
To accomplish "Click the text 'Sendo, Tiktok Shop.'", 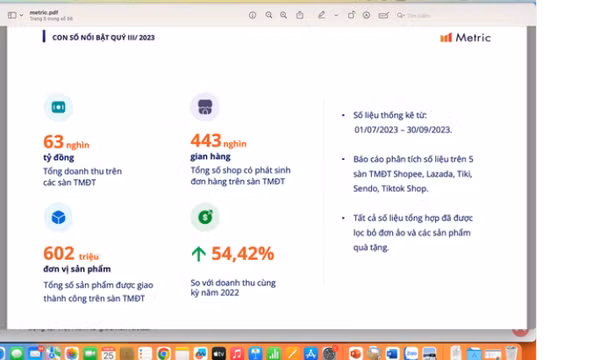I will [x=391, y=189].
